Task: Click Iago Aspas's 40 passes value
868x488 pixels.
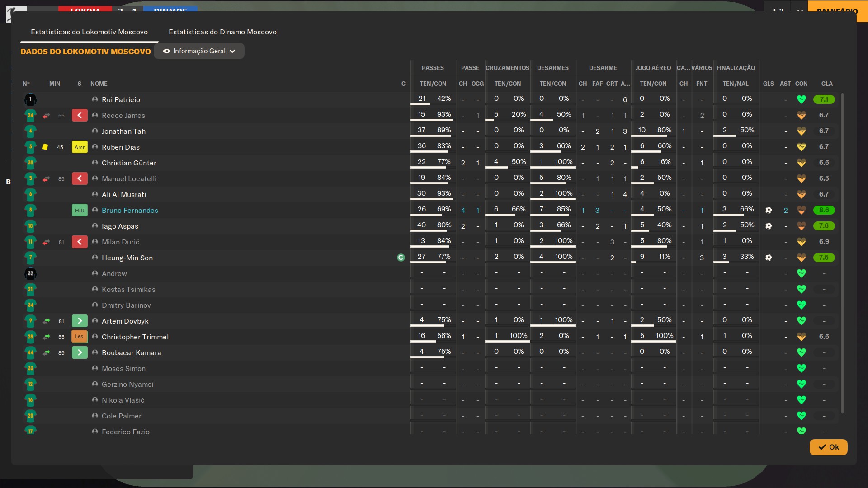Action: tap(421, 225)
